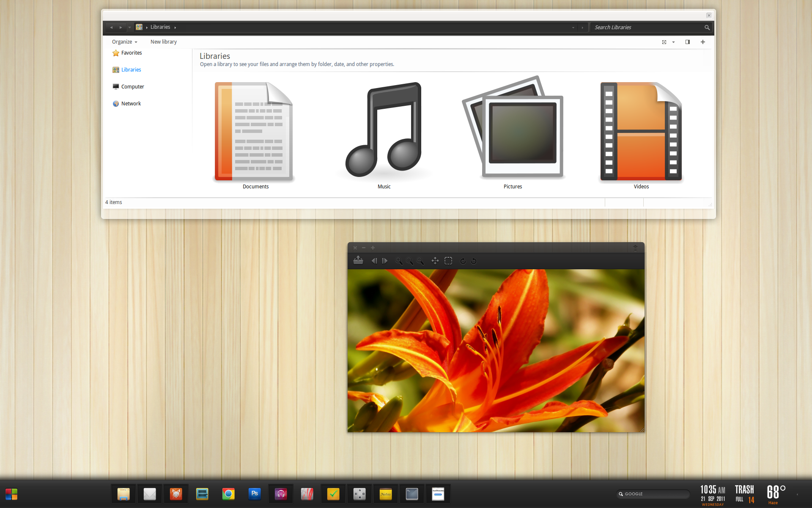Click the Search Libraries field

pyautogui.click(x=647, y=28)
